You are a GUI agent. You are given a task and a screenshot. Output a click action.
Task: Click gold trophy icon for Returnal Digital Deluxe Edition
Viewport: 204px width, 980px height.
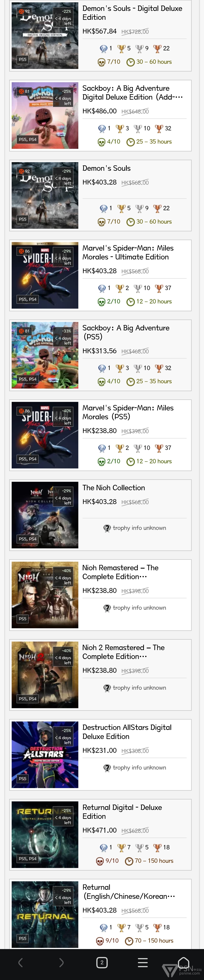click(x=121, y=847)
